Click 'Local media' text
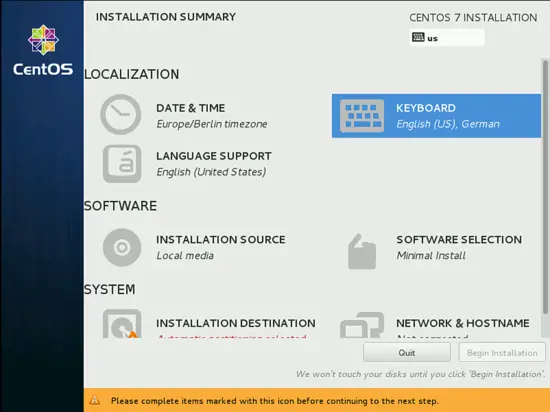 click(x=185, y=256)
